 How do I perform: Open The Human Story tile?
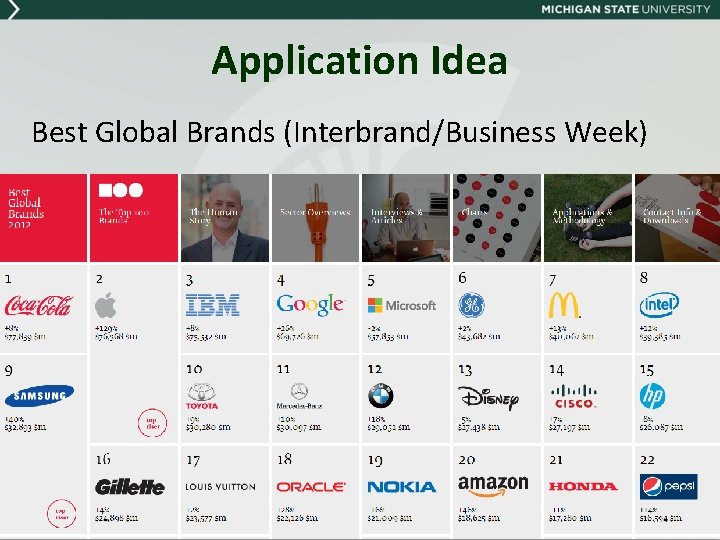tap(225, 218)
